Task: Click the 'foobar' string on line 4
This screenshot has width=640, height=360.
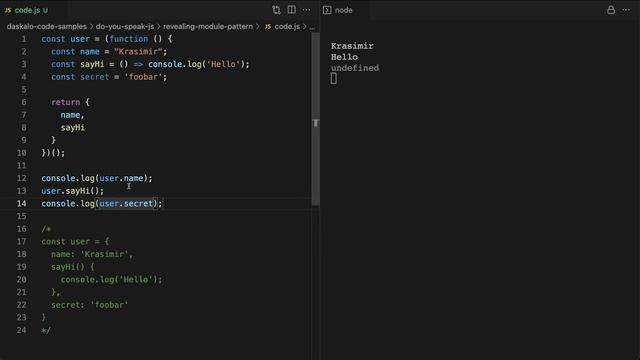Action: point(143,77)
